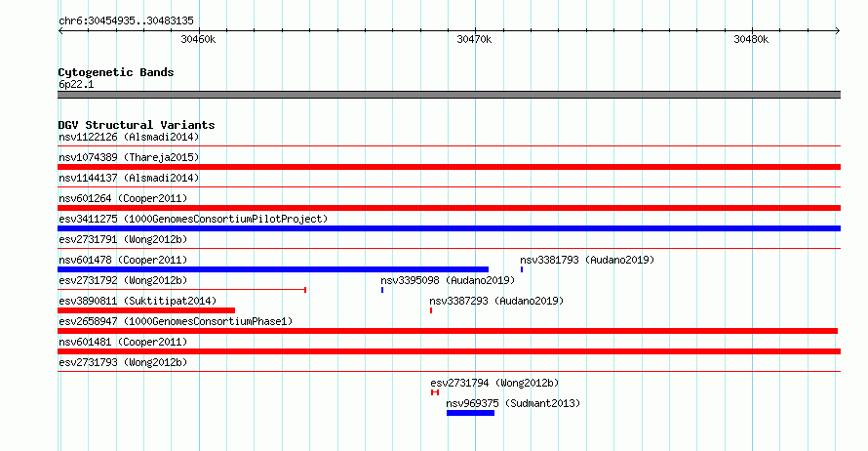The image size is (868, 451).
Task: Click the thick red bar for nsv1074389
Action: [x=449, y=167]
